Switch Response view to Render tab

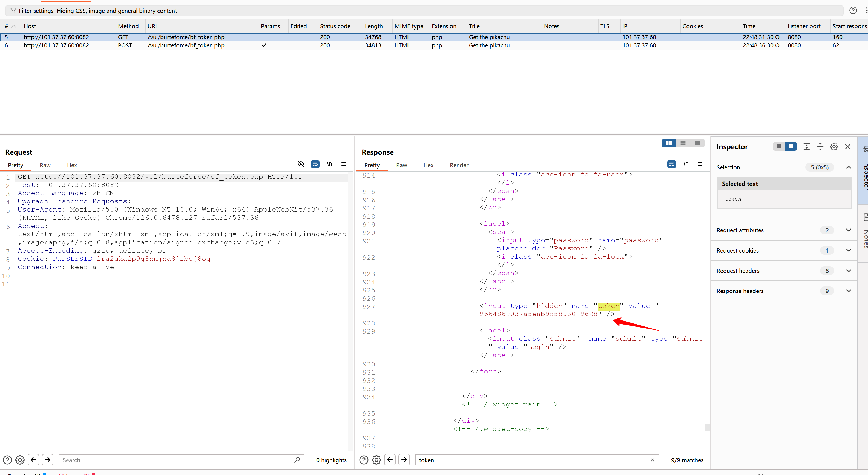coord(459,165)
